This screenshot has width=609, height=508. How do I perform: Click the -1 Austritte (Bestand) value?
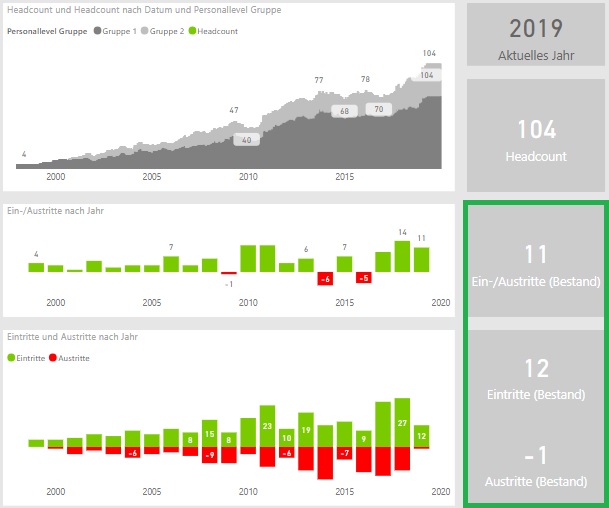coord(534,455)
